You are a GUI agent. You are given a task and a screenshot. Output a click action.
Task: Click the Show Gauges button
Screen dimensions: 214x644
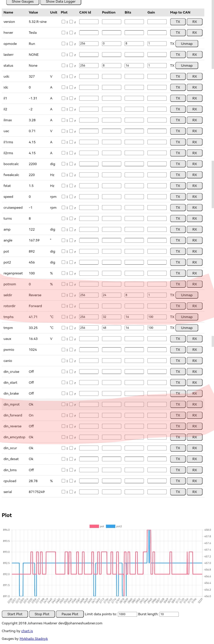23,2
